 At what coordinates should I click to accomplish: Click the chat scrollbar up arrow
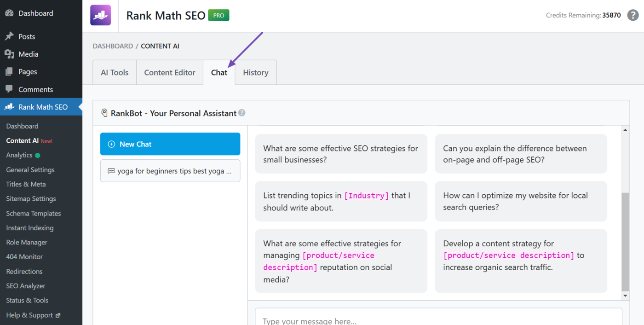[x=625, y=130]
